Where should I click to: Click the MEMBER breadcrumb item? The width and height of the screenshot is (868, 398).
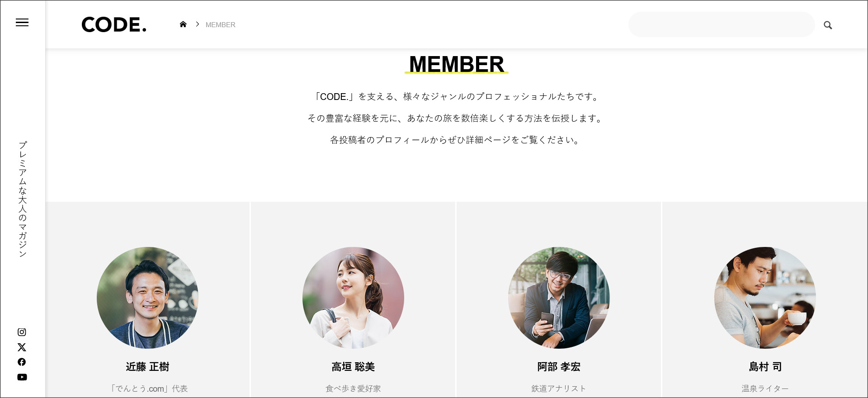221,25
